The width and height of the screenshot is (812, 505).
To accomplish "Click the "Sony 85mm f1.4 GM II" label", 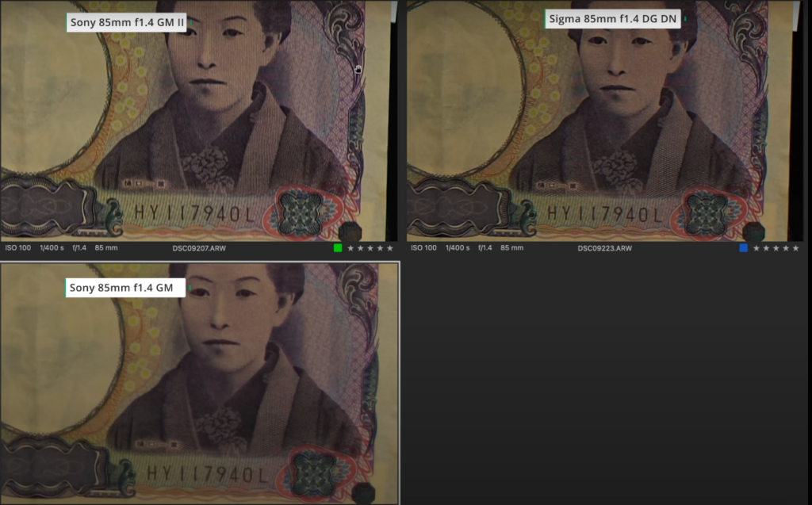I will [x=127, y=22].
